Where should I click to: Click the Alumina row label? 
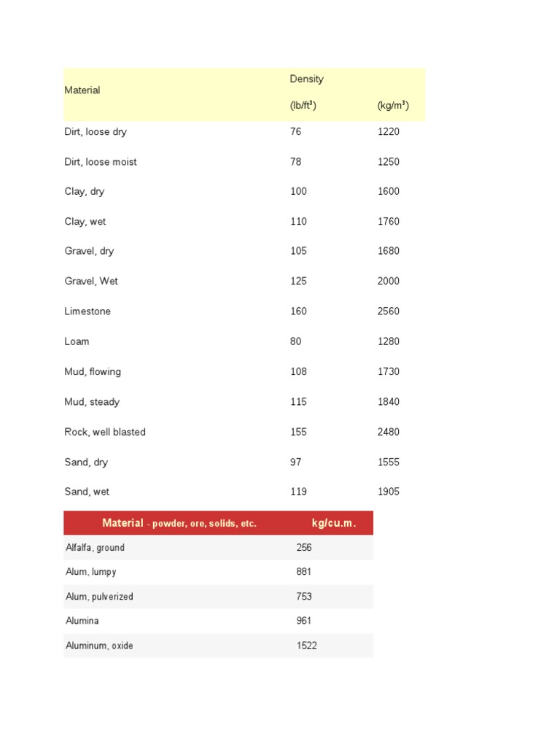[x=82, y=621]
